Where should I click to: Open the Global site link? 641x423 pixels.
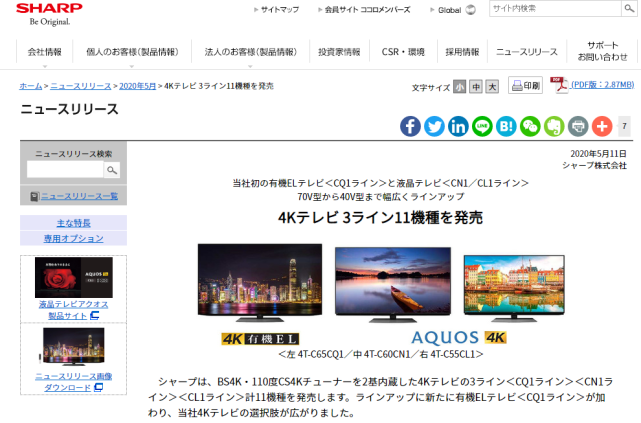[449, 10]
